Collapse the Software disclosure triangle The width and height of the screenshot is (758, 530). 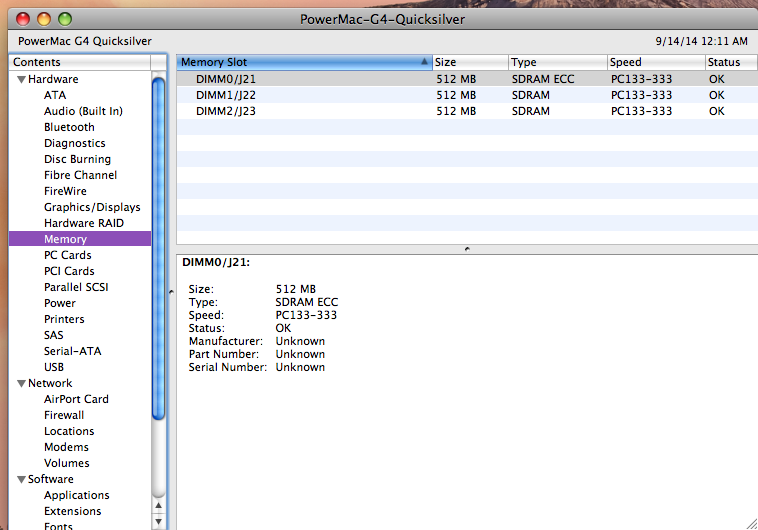21,479
